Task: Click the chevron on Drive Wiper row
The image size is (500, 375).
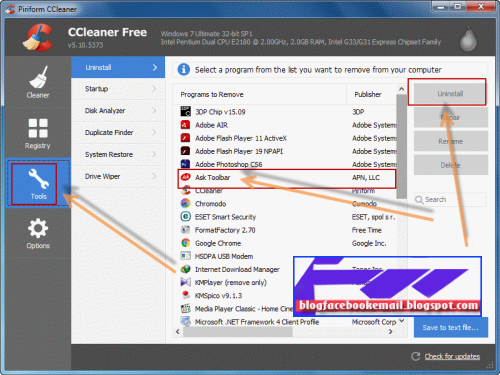Action: coord(154,176)
